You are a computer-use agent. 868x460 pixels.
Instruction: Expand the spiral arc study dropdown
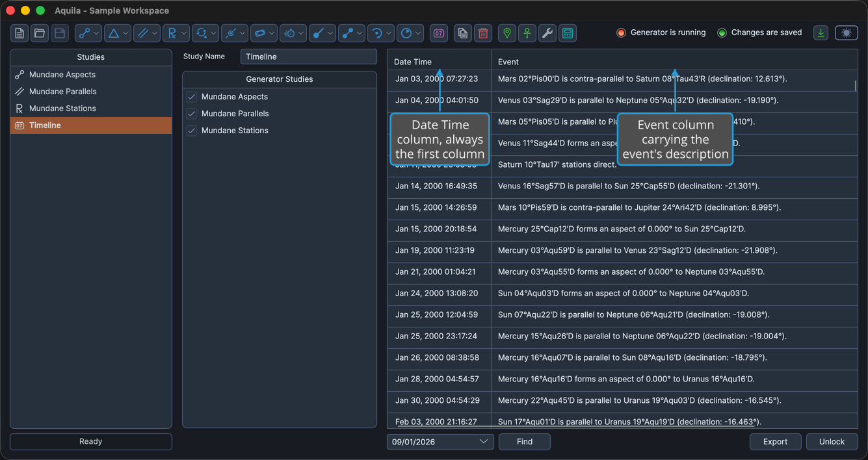tap(381, 33)
